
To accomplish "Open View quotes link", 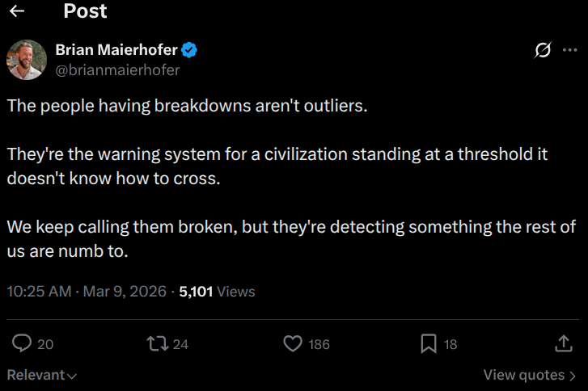I will tap(529, 375).
